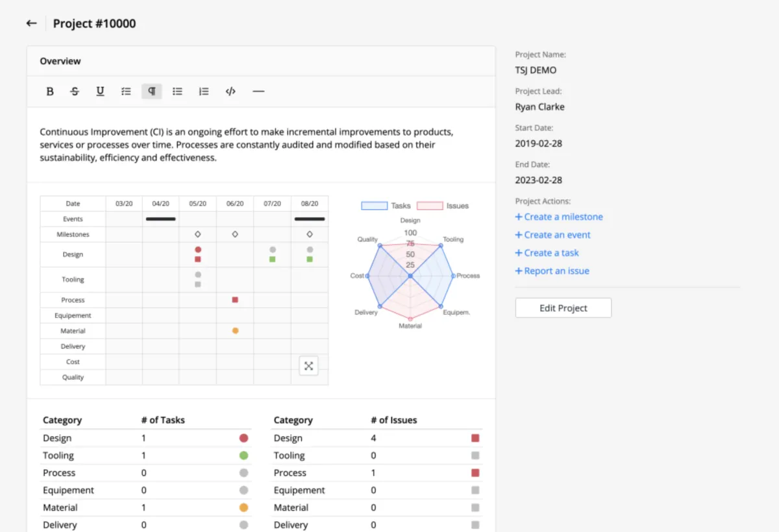
Task: Insert a bulleted list
Action: coord(177,91)
